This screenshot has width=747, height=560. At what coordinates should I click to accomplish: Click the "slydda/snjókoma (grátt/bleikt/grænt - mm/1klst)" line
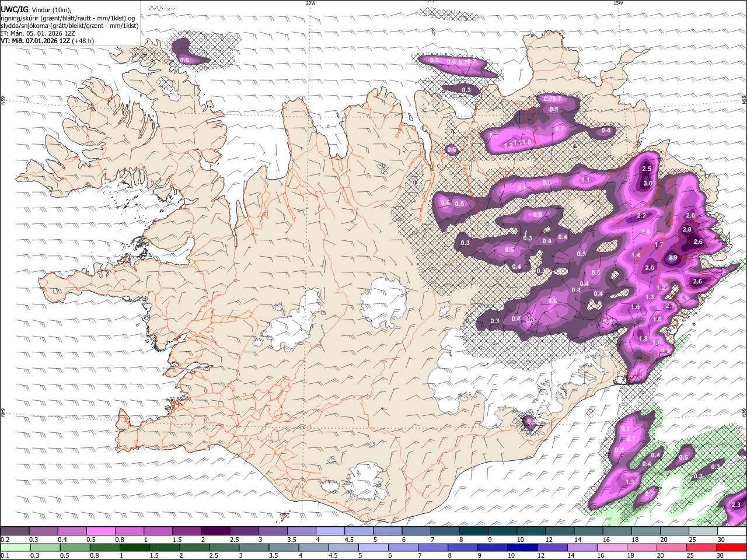pyautogui.click(x=69, y=26)
